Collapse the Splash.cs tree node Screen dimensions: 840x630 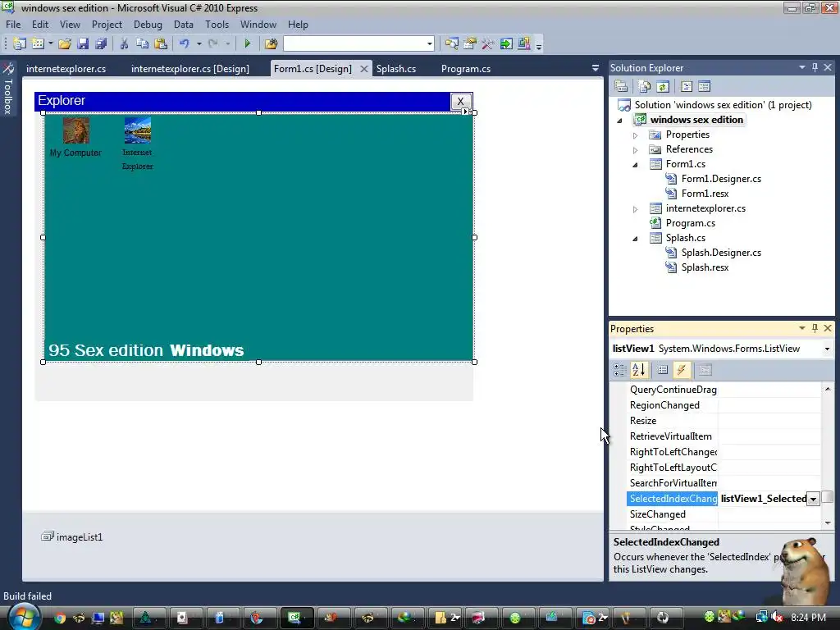tap(636, 239)
